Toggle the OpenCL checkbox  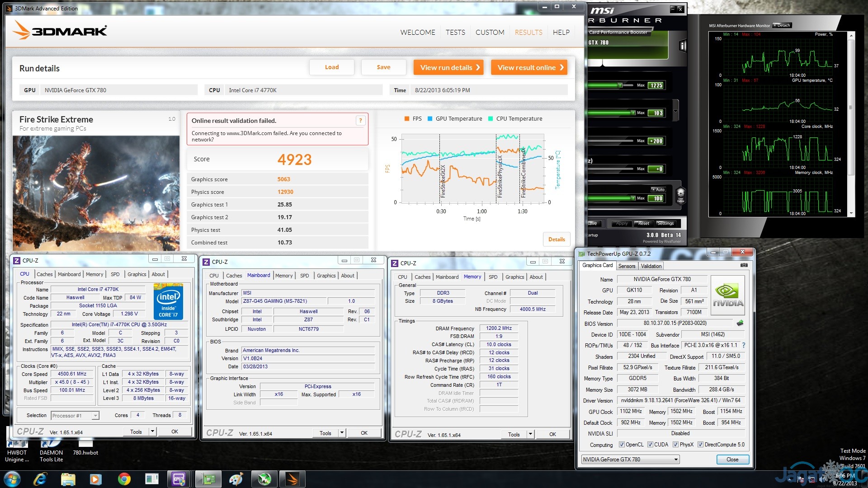coord(622,445)
